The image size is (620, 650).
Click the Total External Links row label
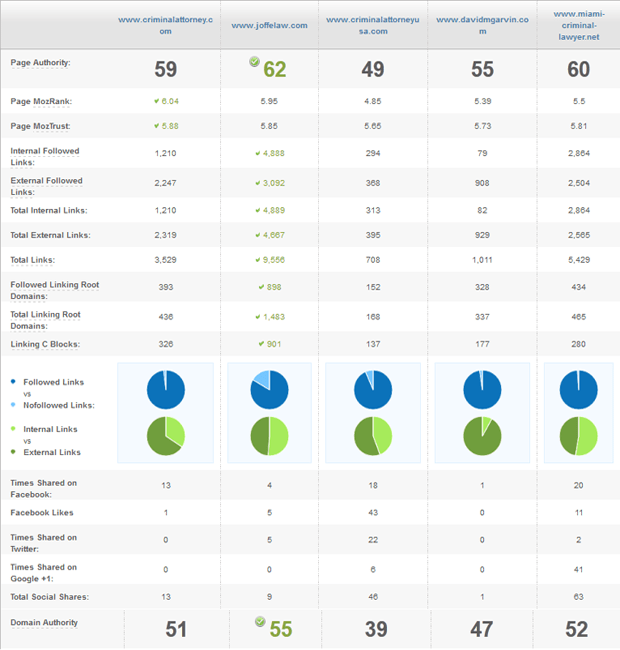(50, 235)
